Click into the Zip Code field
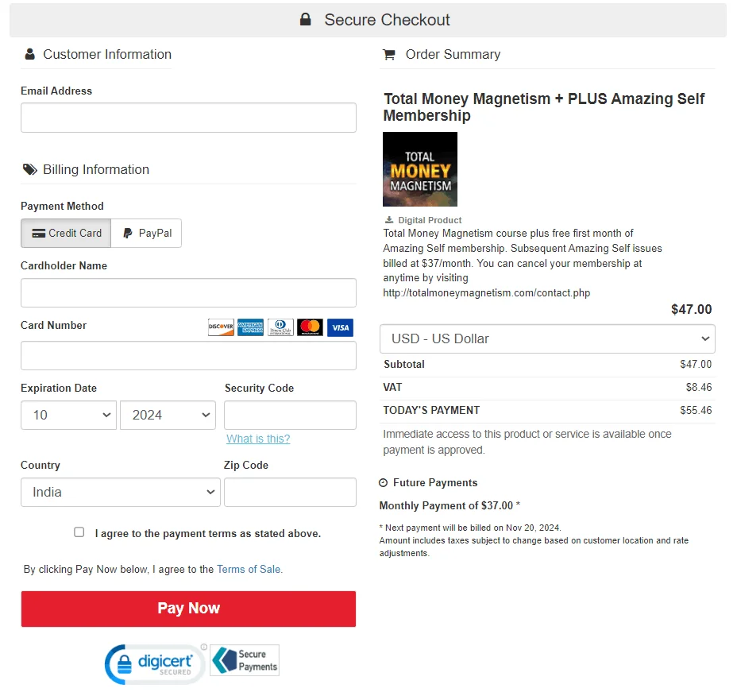Image resolution: width=737 pixels, height=700 pixels. (290, 492)
